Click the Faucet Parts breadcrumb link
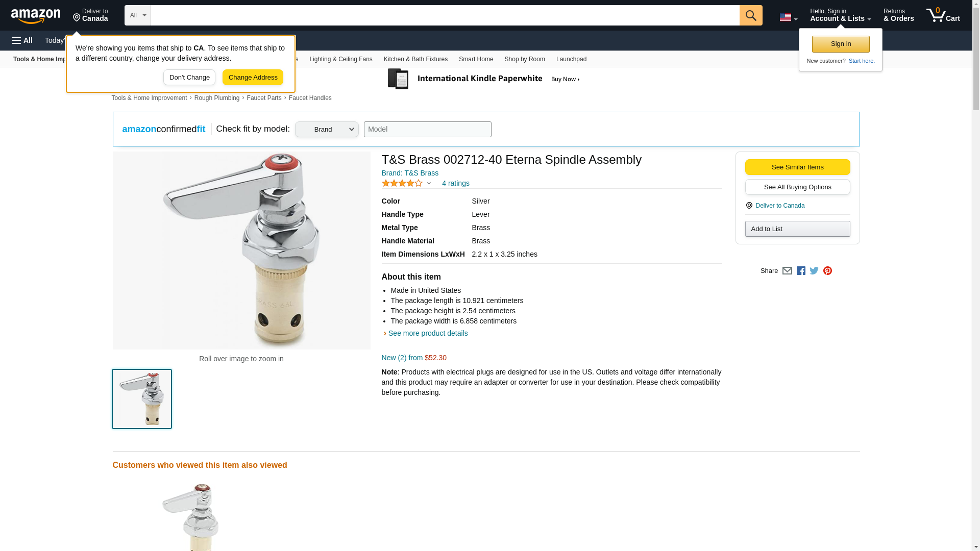 264,98
